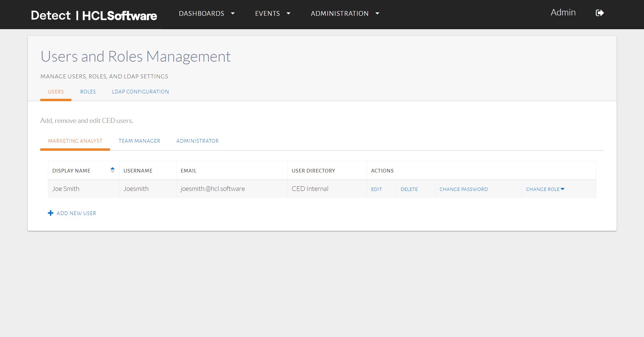Open the Dashboards dropdown menu
644x337 pixels.
[206, 14]
